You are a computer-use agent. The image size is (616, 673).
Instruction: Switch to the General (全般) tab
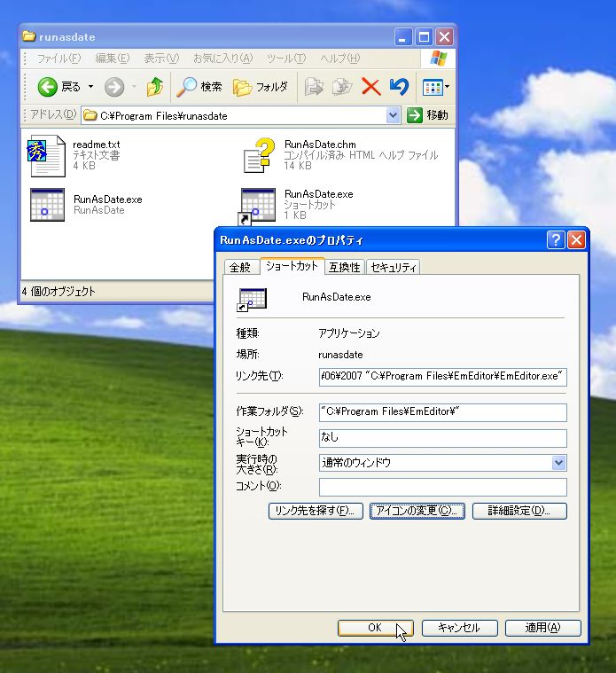(x=240, y=268)
